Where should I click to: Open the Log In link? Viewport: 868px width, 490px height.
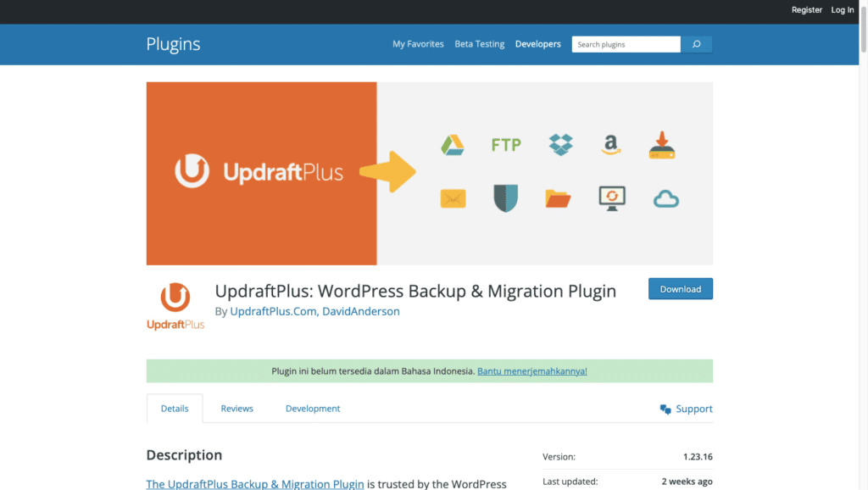843,10
